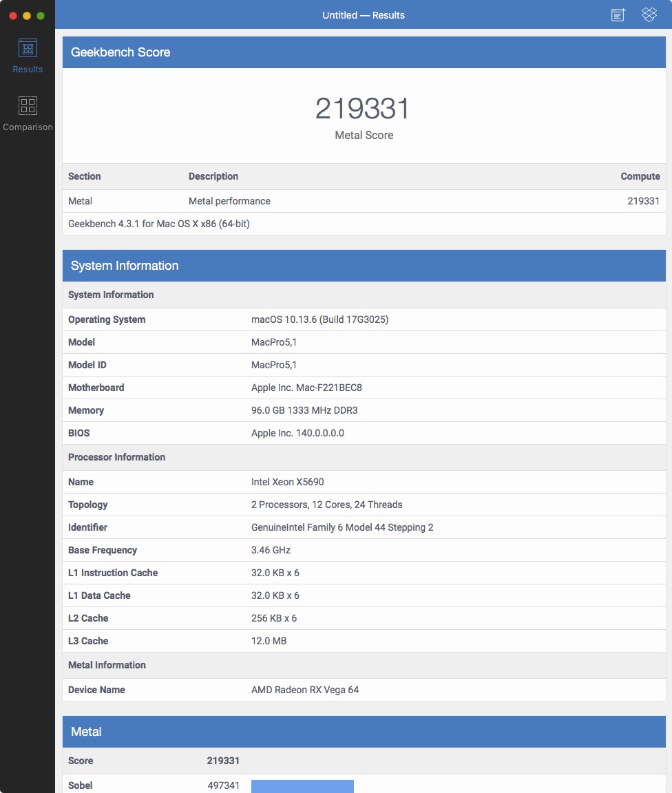Click 'AMD Radeon RX Vega 64' device name
672x793 pixels.
pyautogui.click(x=305, y=690)
